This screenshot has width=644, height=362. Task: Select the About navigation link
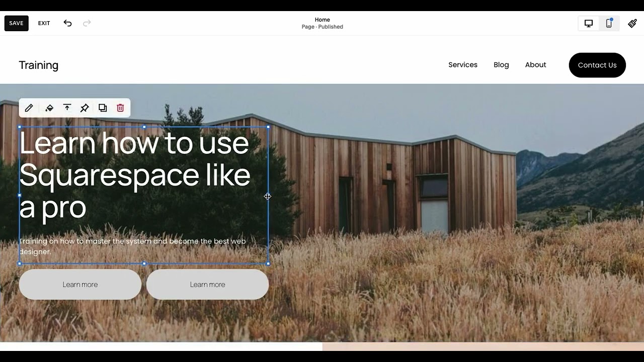[x=535, y=65]
